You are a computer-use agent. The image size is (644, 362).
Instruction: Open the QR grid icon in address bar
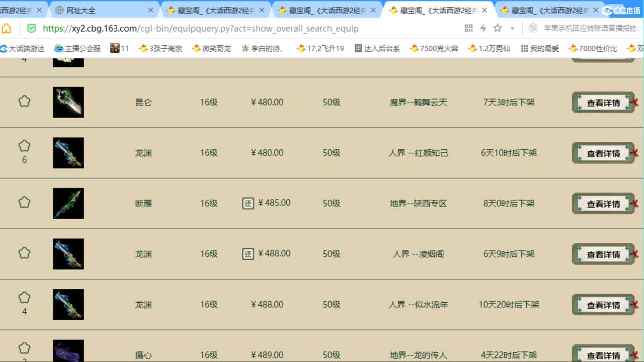click(468, 28)
